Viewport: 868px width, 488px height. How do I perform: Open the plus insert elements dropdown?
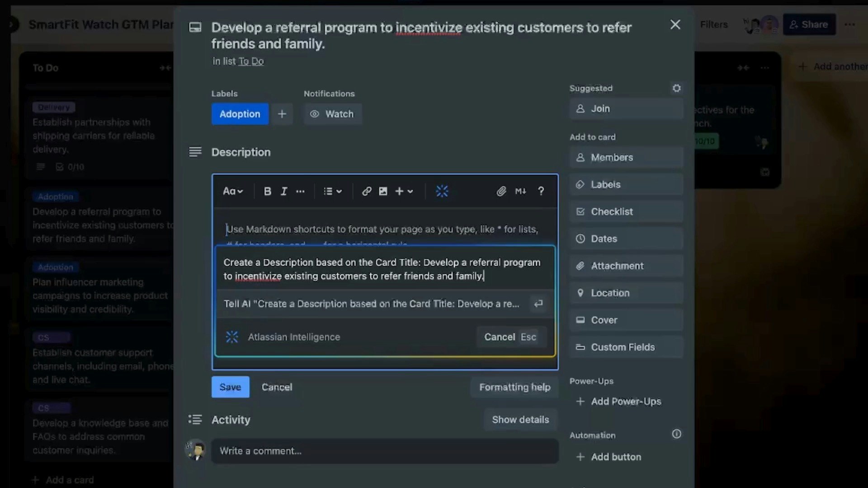pyautogui.click(x=404, y=191)
